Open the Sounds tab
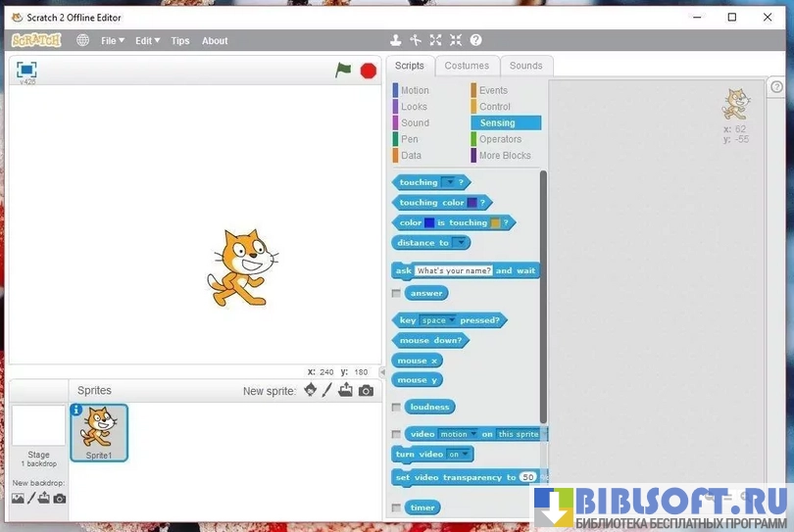 525,66
